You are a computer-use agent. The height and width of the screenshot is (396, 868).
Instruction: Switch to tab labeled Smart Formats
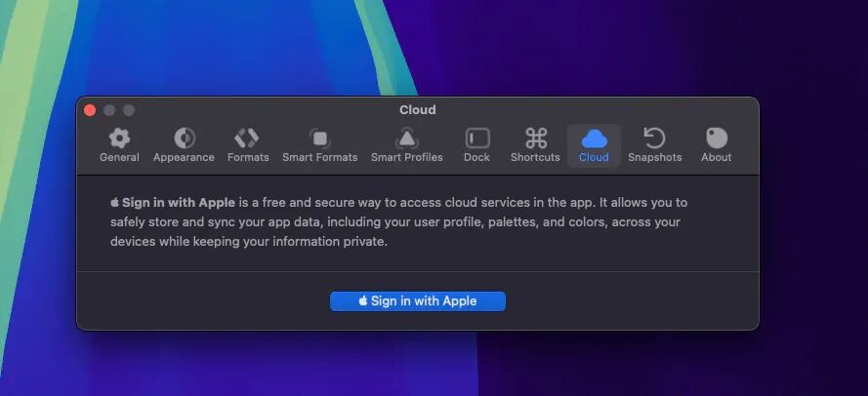[x=320, y=157]
